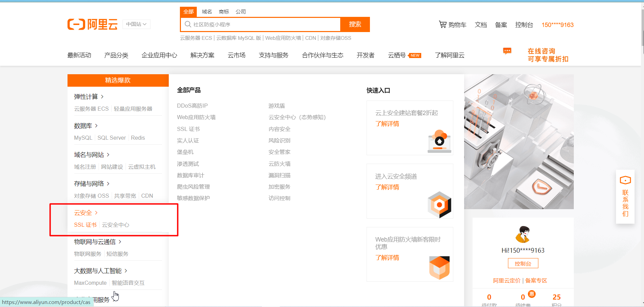This screenshot has width=644, height=307.
Task: Expand the 弹性计算 category
Action: click(89, 97)
